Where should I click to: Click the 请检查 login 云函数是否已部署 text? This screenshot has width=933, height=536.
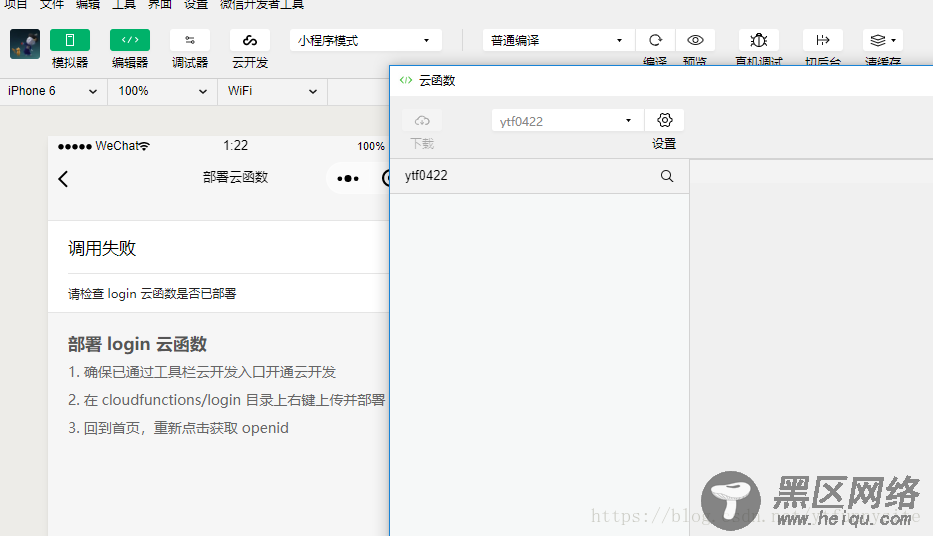[x=152, y=294]
